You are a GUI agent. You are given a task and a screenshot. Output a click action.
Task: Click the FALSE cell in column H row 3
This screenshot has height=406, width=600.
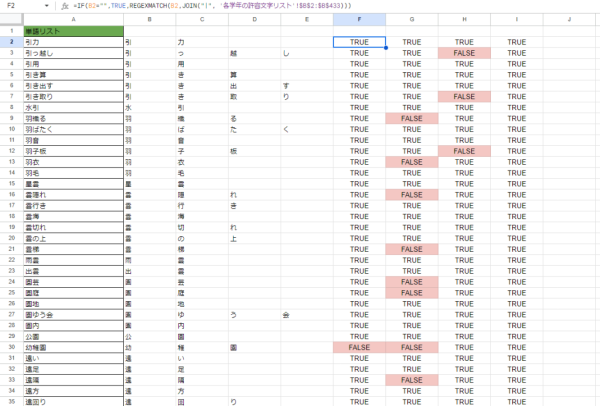pos(464,53)
